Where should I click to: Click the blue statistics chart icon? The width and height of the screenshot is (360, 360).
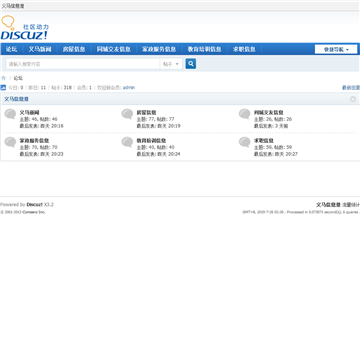pos(3,87)
